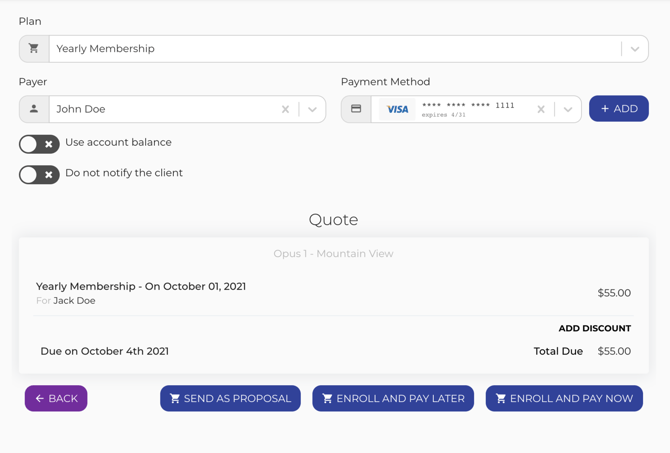This screenshot has height=453, width=670.
Task: Click the Plan label
Action: coord(30,21)
